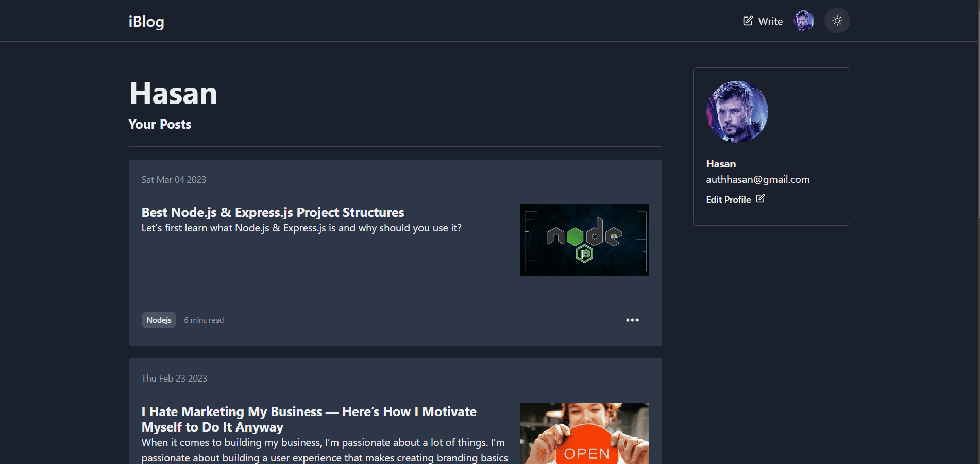Click the marketing post summary paragraph
The height and width of the screenshot is (464, 980).
pyautogui.click(x=325, y=450)
